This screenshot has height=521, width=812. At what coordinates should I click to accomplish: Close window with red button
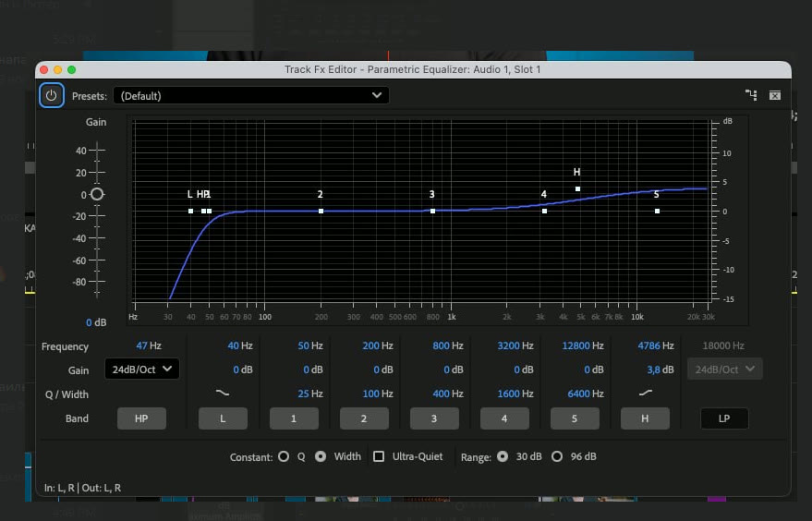44,69
